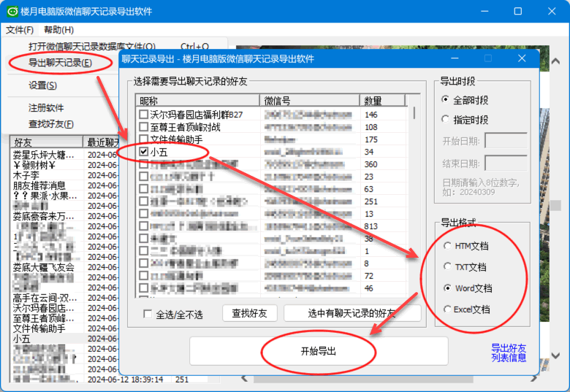
Task: Select 注册软件 from the file menu
Action: 46,108
